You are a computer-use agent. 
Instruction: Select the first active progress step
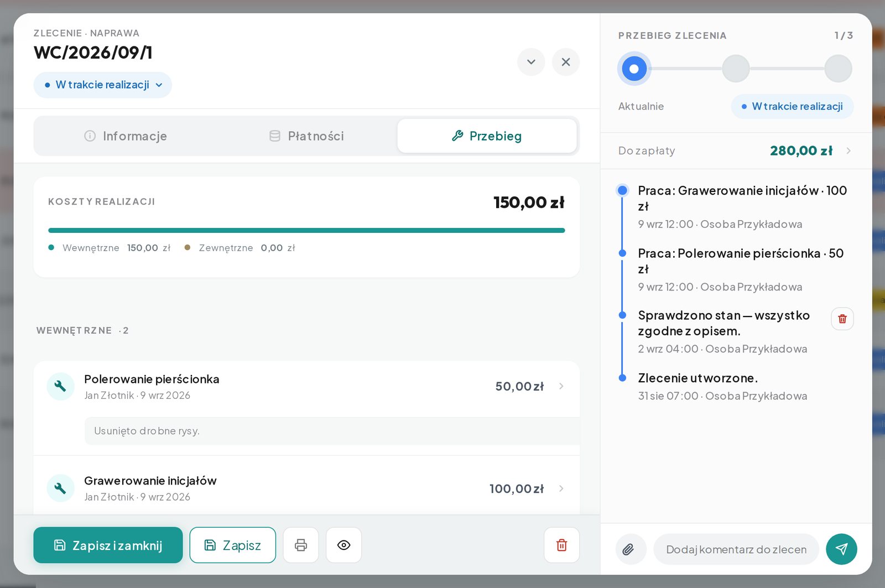(634, 69)
